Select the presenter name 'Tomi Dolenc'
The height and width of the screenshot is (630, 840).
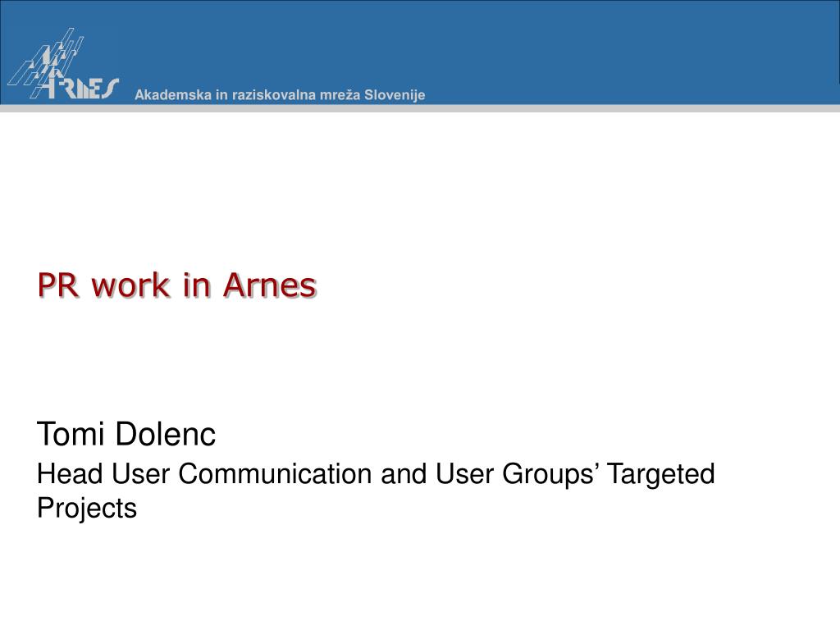(x=126, y=433)
